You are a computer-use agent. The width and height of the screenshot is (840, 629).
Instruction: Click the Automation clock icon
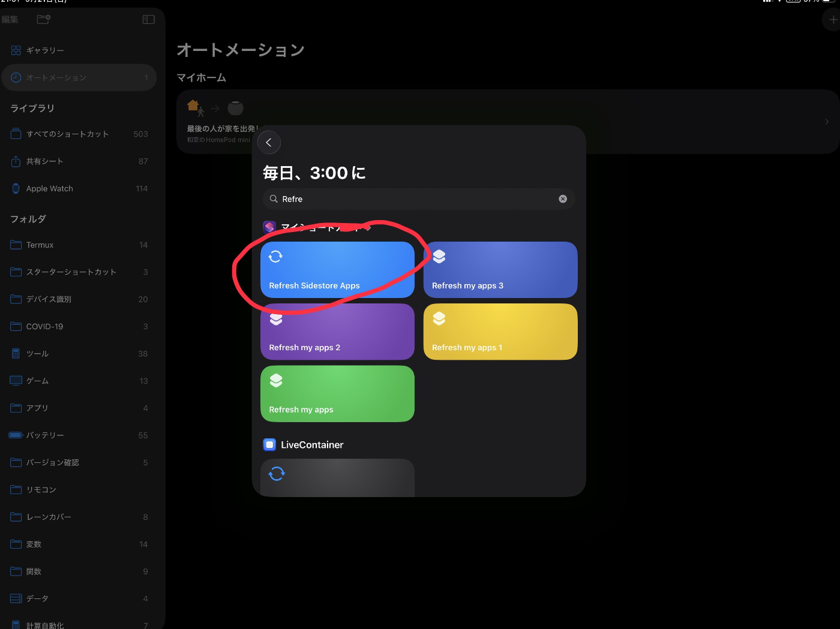(x=16, y=77)
